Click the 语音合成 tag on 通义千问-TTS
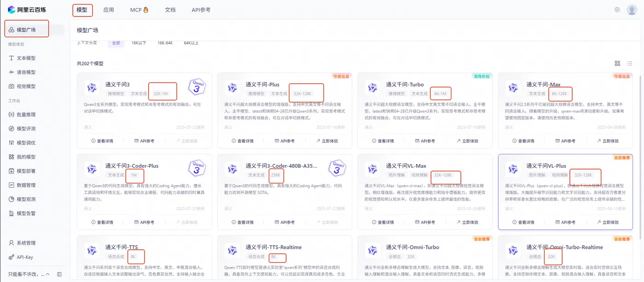 [x=115, y=256]
